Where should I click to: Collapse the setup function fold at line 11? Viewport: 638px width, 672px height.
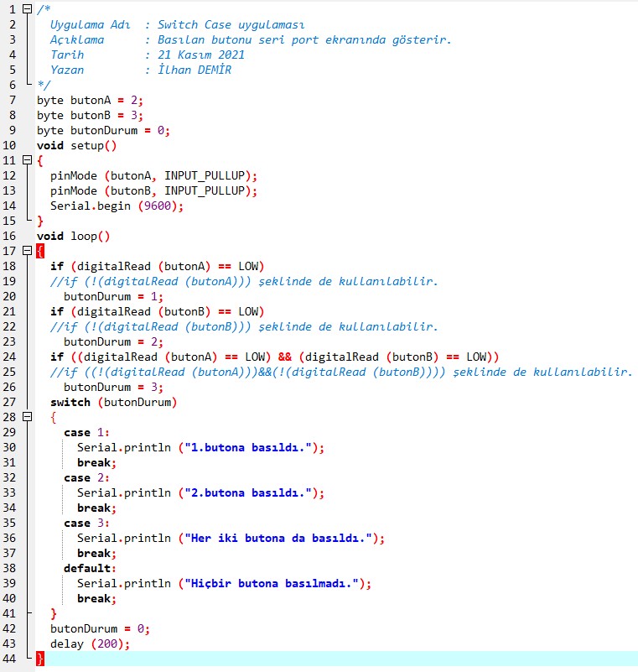click(x=27, y=160)
